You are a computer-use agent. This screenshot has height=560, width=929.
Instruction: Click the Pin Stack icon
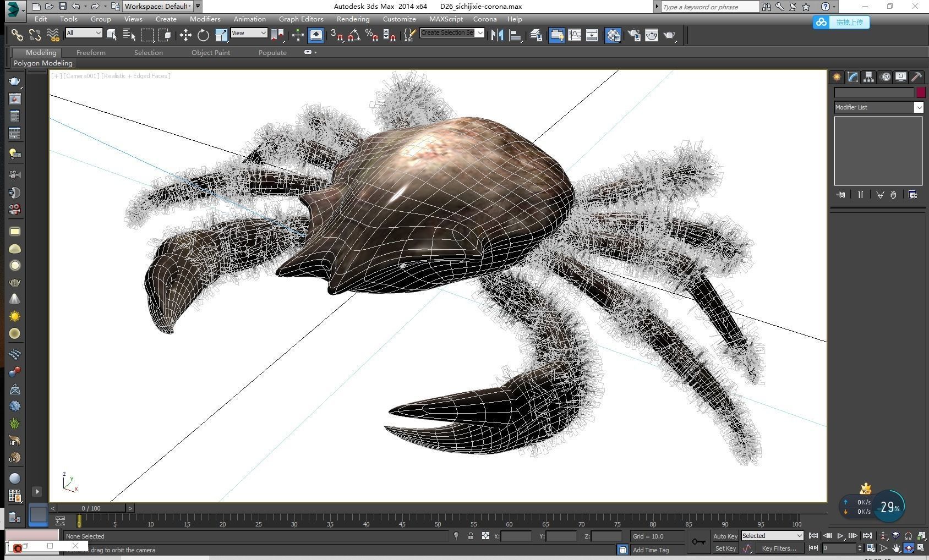coord(840,195)
